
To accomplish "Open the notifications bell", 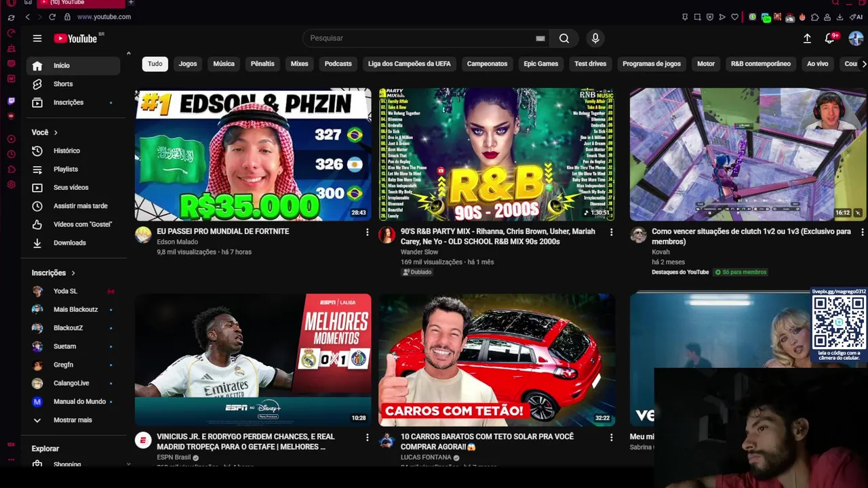I will point(829,39).
